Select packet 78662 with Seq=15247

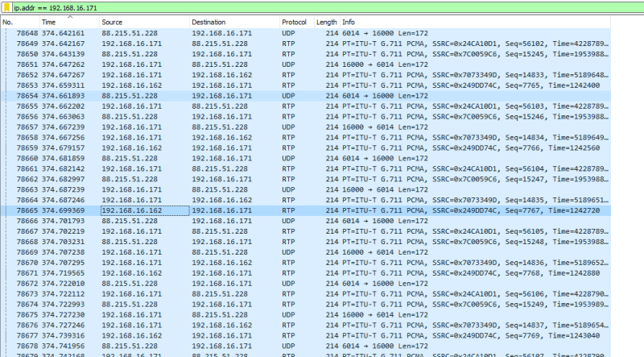[306, 180]
